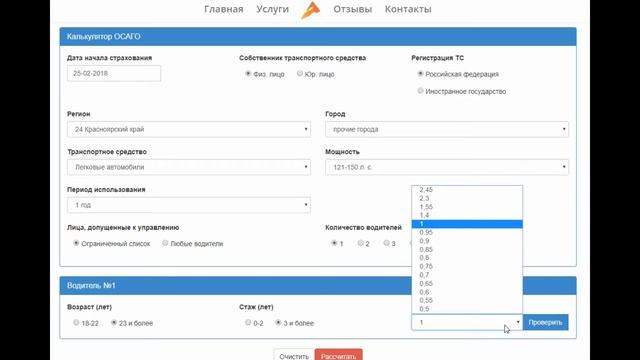Collapse the coefficient dropdown showing 1
Screen dimensions: 640x360
tap(467, 322)
